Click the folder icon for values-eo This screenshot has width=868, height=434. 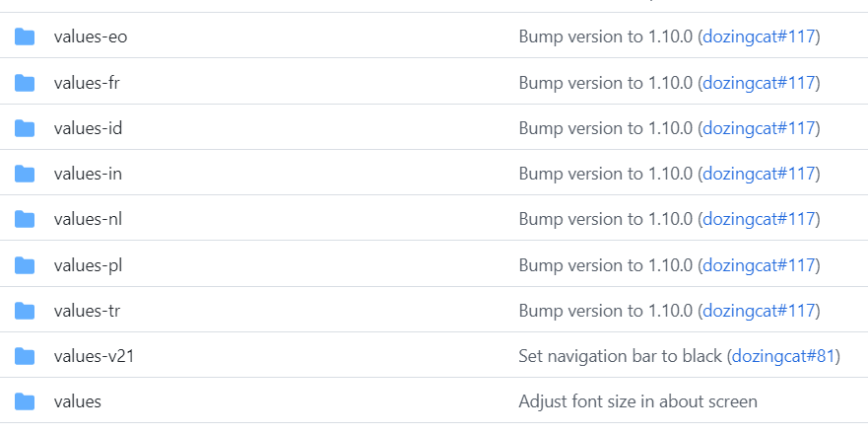[x=25, y=37]
